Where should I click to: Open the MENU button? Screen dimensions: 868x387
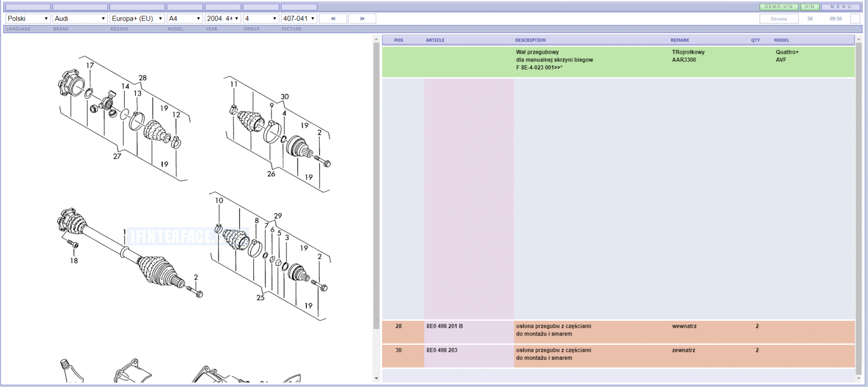coord(841,7)
